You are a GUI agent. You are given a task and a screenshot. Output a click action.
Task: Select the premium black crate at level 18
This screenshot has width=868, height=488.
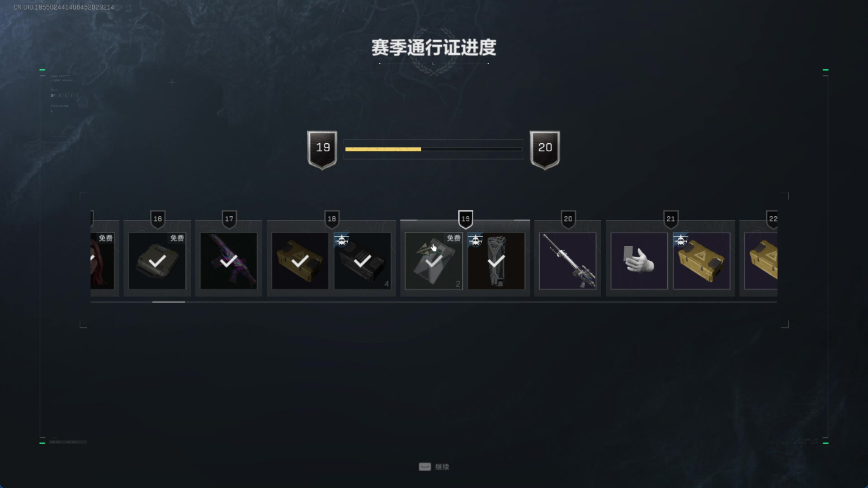tap(363, 261)
